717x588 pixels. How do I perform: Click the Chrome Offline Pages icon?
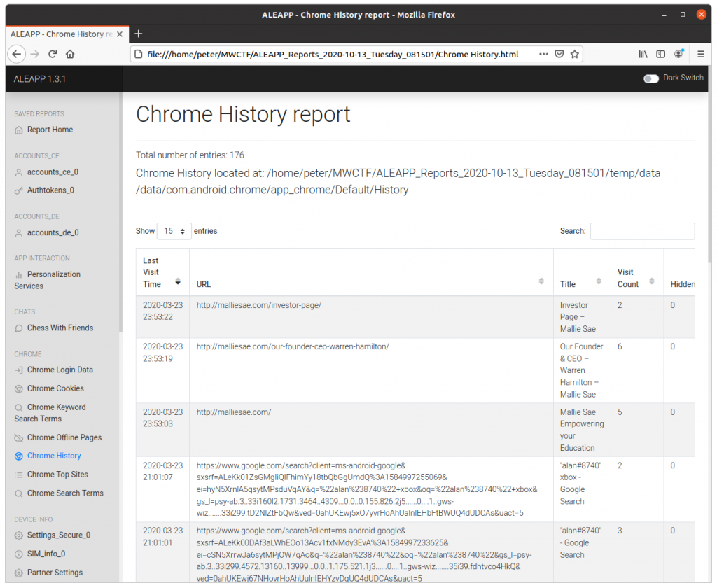tap(19, 438)
